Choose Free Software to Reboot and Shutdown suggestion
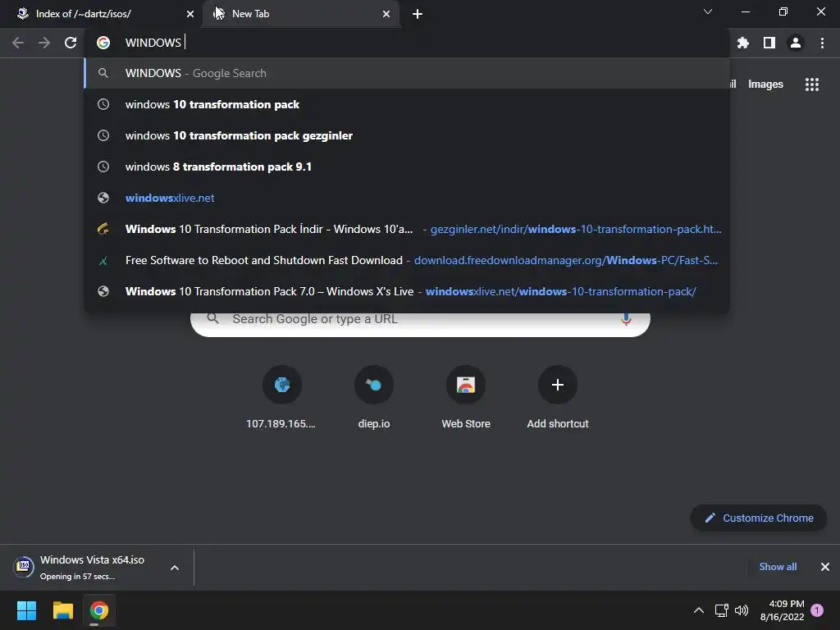The height and width of the screenshot is (630, 840). (407, 260)
